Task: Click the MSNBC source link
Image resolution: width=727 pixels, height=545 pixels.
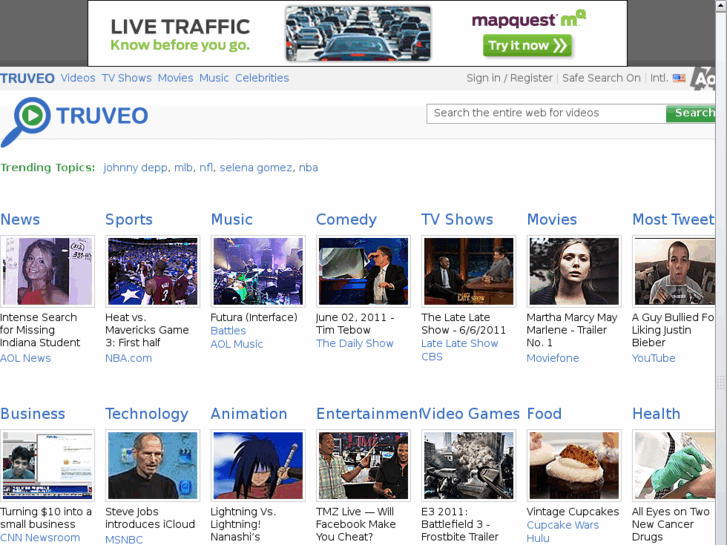Action: coord(124,539)
